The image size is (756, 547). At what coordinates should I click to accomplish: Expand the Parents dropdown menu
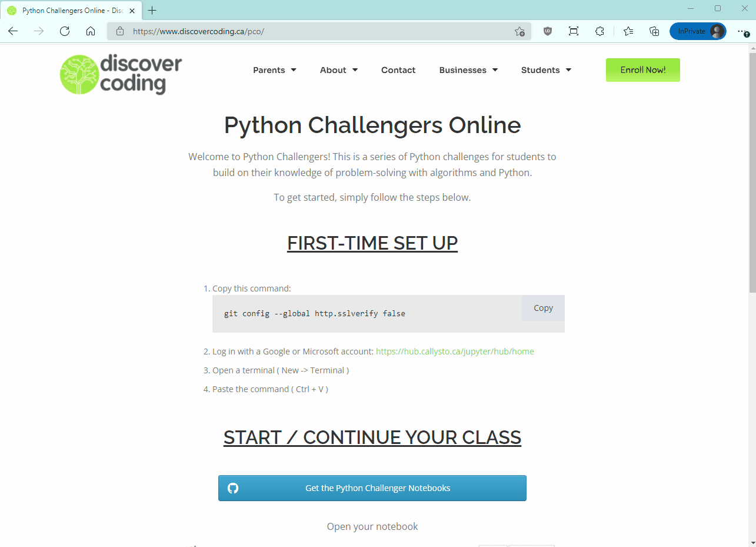(275, 70)
